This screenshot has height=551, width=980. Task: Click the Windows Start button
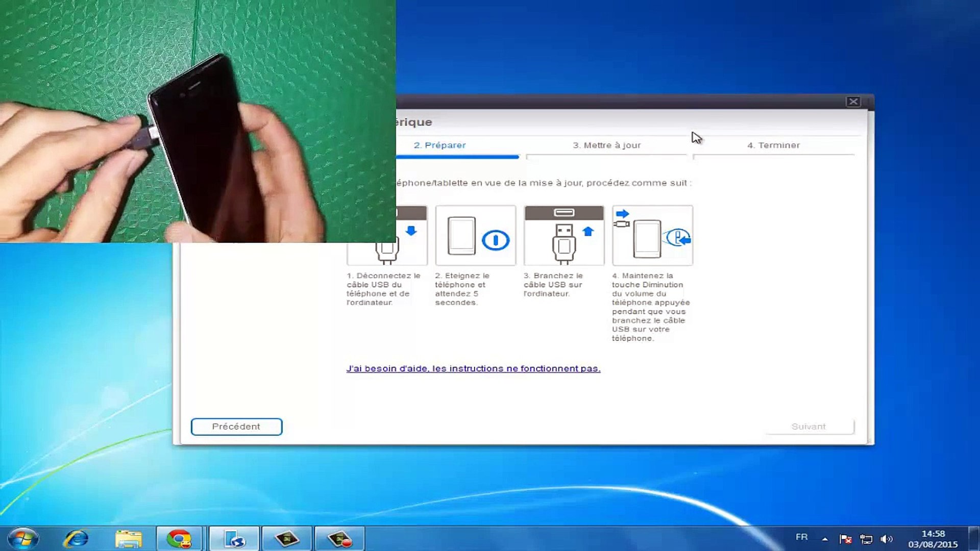[x=22, y=539]
